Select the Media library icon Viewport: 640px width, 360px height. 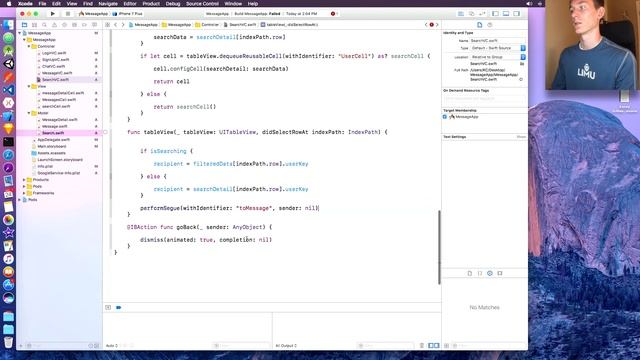tap(500, 273)
